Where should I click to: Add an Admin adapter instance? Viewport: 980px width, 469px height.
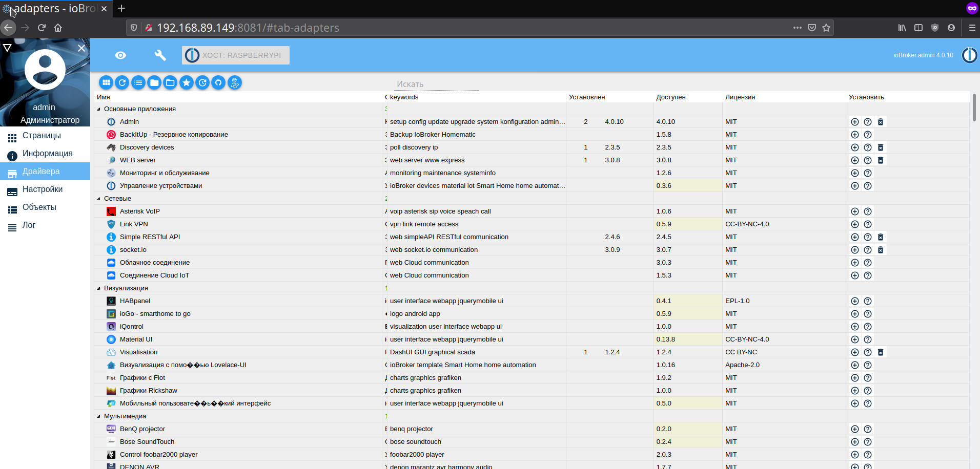[854, 122]
